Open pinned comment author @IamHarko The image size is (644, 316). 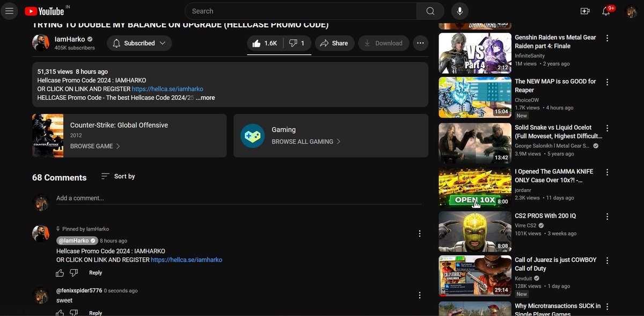pyautogui.click(x=77, y=241)
